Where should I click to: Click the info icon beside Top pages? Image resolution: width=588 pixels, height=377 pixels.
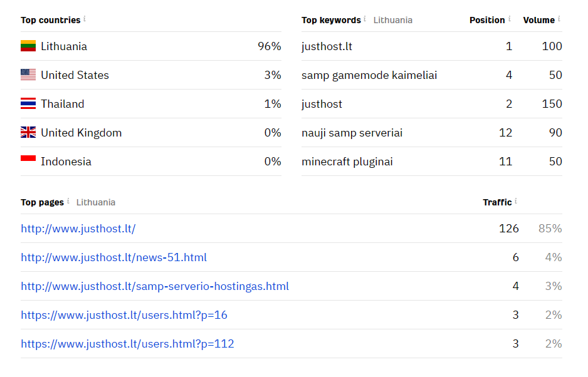pos(68,201)
